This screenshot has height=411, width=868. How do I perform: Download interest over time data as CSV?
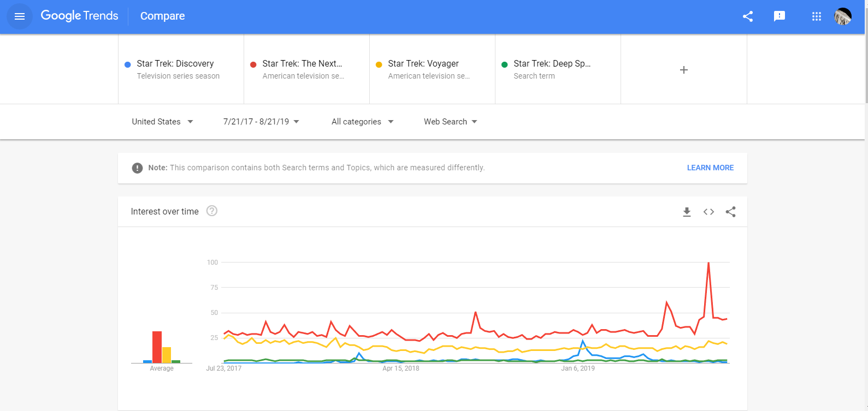click(687, 212)
